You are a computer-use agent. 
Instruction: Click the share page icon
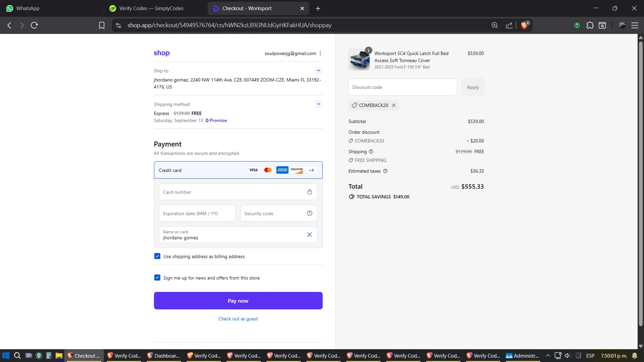509,25
